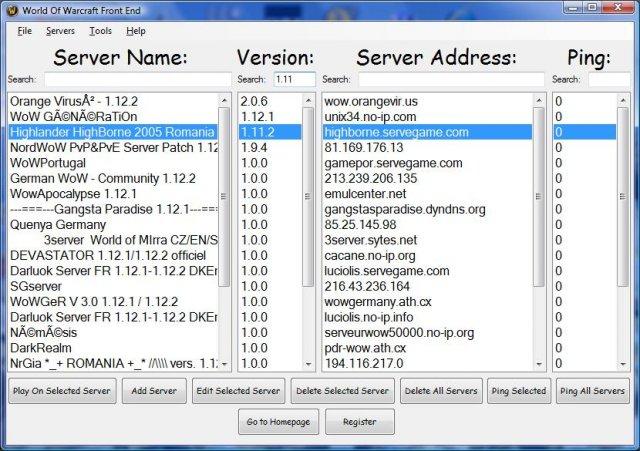Screen dimensions: 640x451
Task: Select the WoWPortugal server in list
Action: click(x=47, y=162)
